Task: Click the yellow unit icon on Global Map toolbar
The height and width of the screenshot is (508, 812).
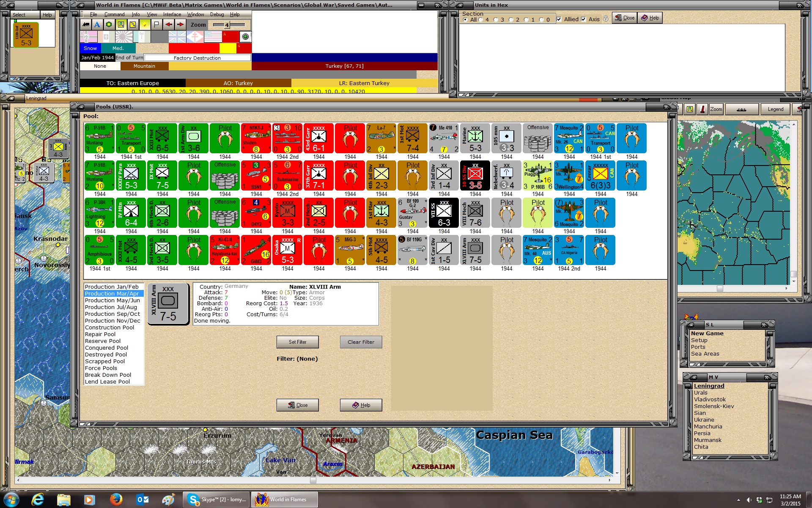Action: [690, 109]
